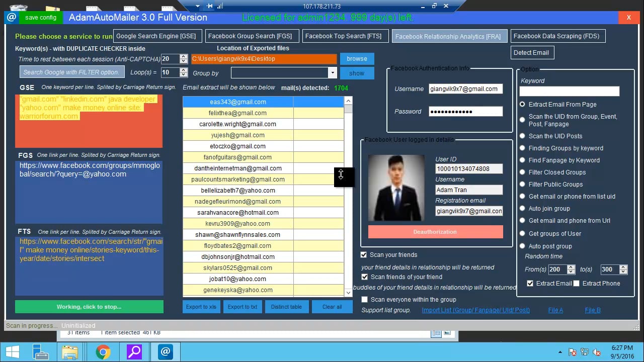The height and width of the screenshot is (362, 644).
Task: Switch to Facebook Top Search [FTS] service
Action: pyautogui.click(x=345, y=36)
